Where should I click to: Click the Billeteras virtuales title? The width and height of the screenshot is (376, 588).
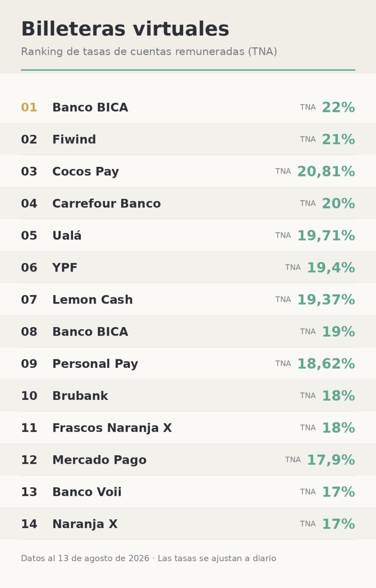[x=125, y=29]
